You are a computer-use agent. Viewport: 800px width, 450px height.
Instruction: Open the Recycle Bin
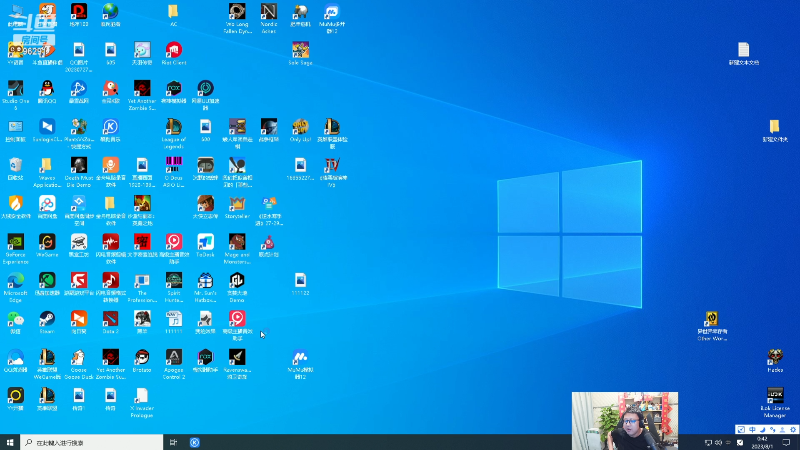15,168
